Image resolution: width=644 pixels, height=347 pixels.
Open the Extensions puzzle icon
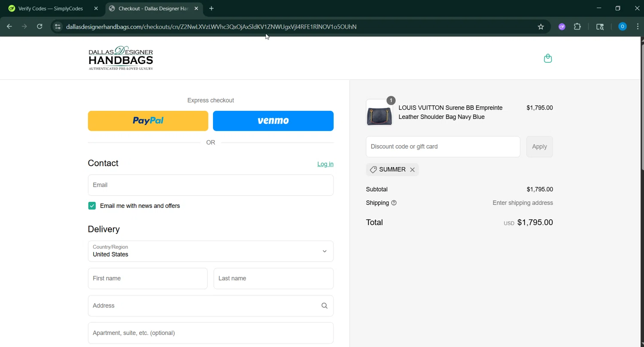(577, 27)
